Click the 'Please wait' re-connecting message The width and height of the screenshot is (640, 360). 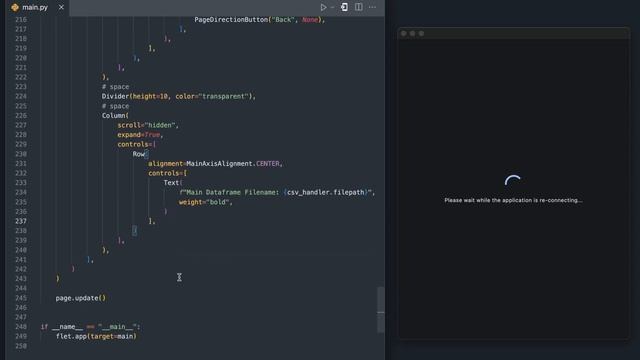click(x=513, y=200)
